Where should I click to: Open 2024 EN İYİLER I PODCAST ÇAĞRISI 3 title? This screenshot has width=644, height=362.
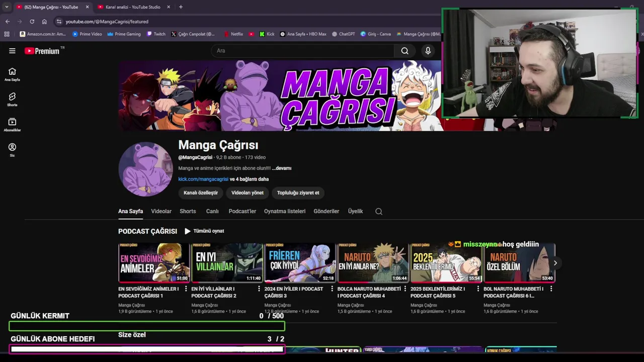pyautogui.click(x=294, y=292)
